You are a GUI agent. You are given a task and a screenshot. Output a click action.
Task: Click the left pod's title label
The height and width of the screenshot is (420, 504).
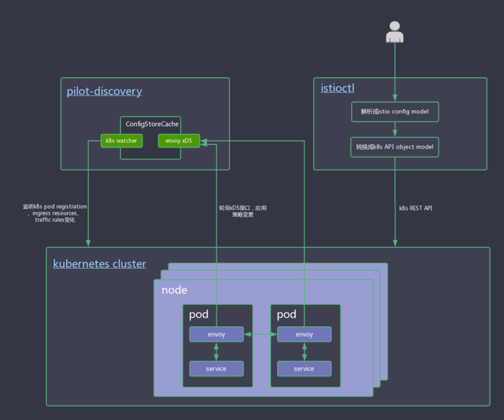(x=199, y=315)
